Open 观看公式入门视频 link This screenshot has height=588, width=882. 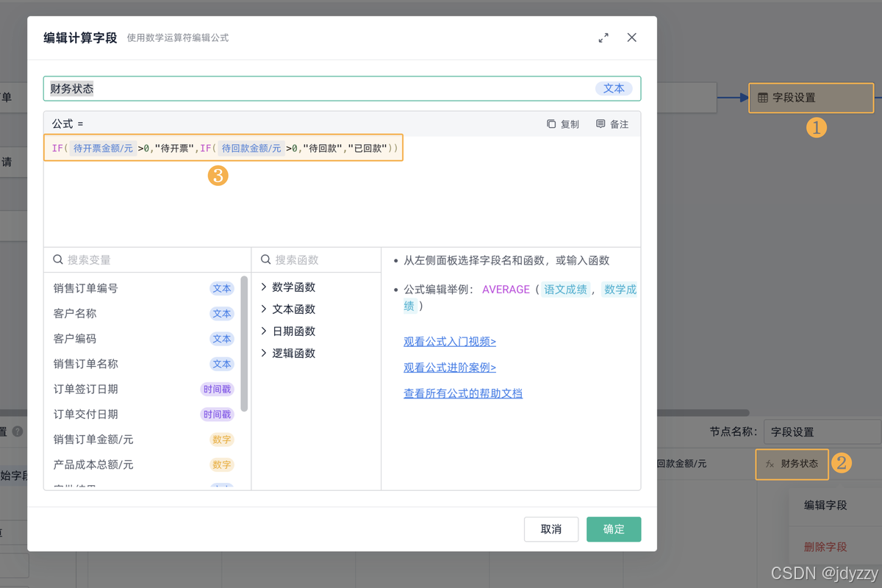coord(450,342)
